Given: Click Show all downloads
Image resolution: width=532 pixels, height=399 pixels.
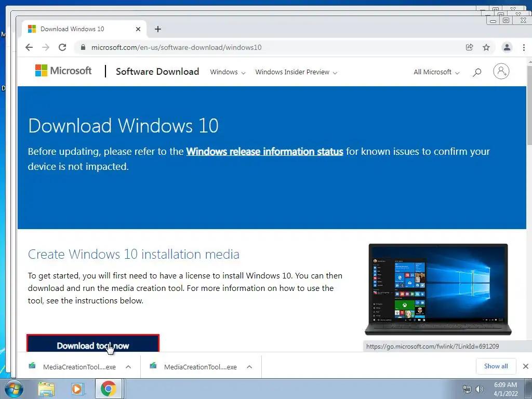Looking at the screenshot, I should [496, 366].
